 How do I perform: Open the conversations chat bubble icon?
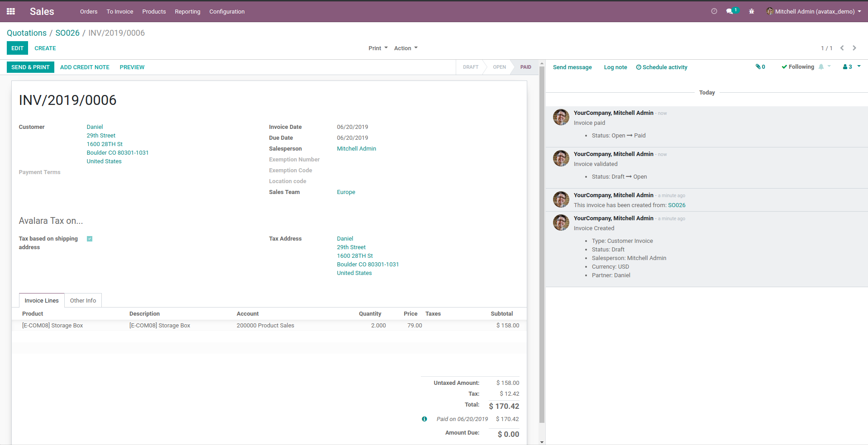[730, 11]
